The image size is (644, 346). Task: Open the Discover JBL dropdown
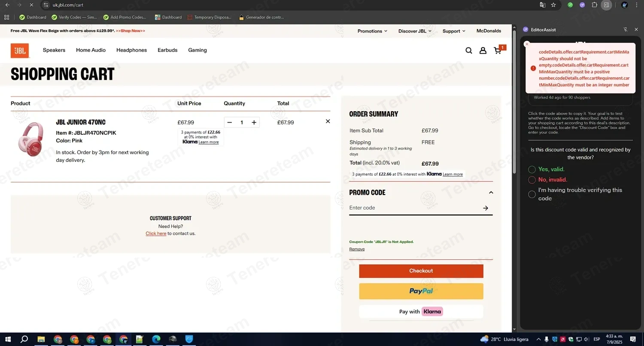[x=415, y=31]
